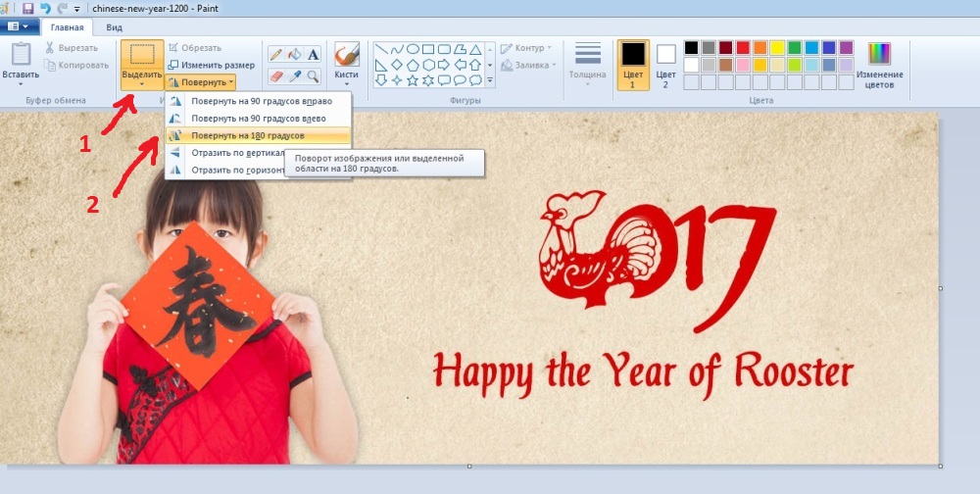Select the Fill bucket tool
980x494 pixels.
[294, 54]
